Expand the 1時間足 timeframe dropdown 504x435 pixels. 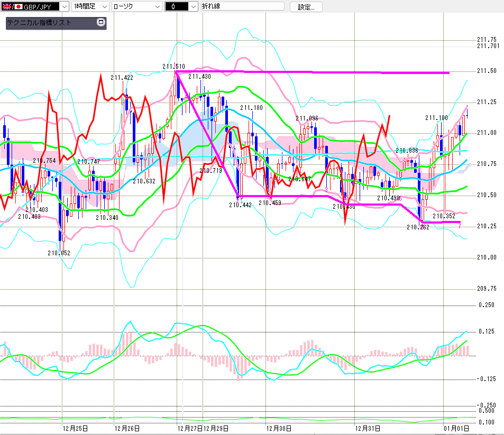pyautogui.click(x=104, y=6)
